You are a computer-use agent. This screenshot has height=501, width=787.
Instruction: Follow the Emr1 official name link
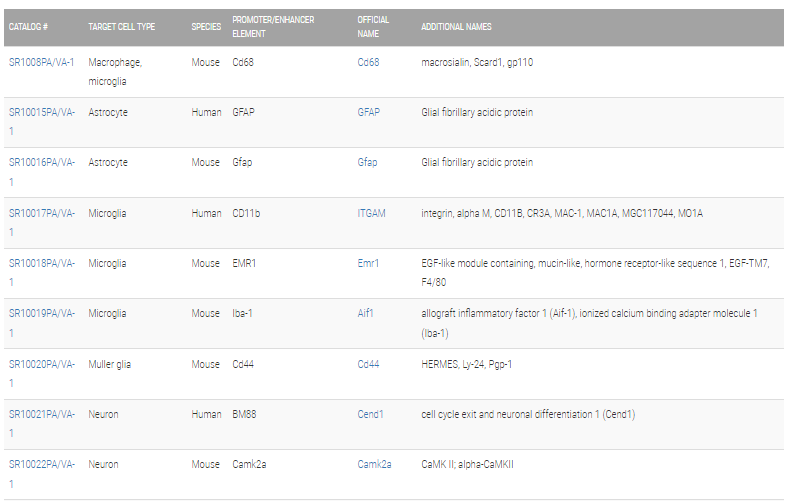click(368, 263)
